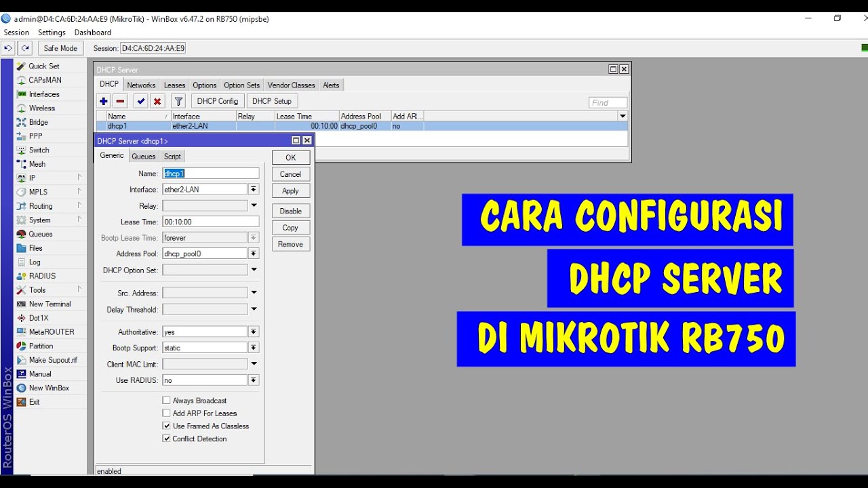Open Log in the sidebar
Image resolution: width=868 pixels, height=488 pixels.
click(35, 262)
